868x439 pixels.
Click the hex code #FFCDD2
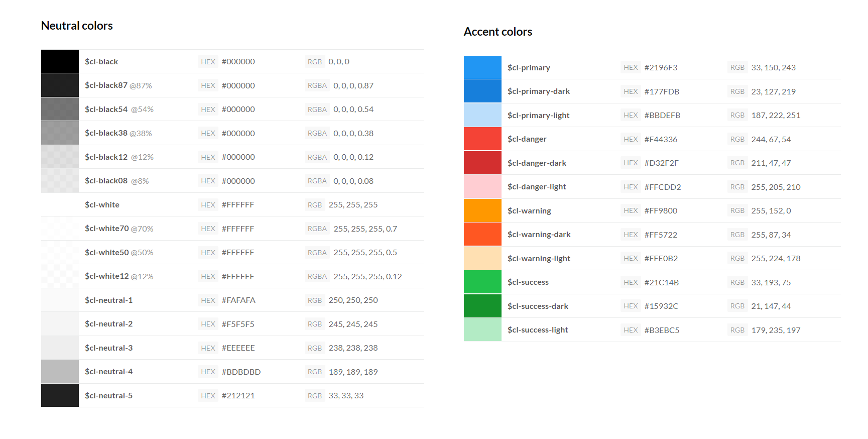pyautogui.click(x=663, y=187)
